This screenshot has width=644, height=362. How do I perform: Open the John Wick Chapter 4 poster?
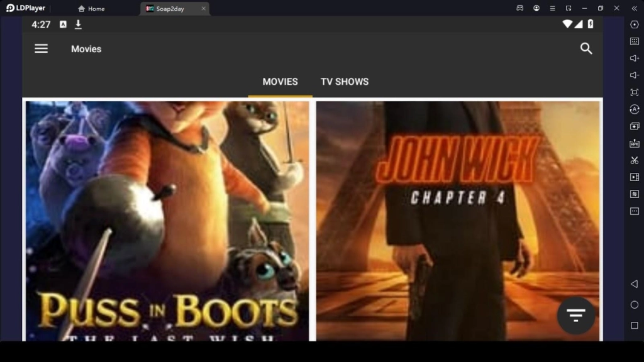pyautogui.click(x=458, y=221)
